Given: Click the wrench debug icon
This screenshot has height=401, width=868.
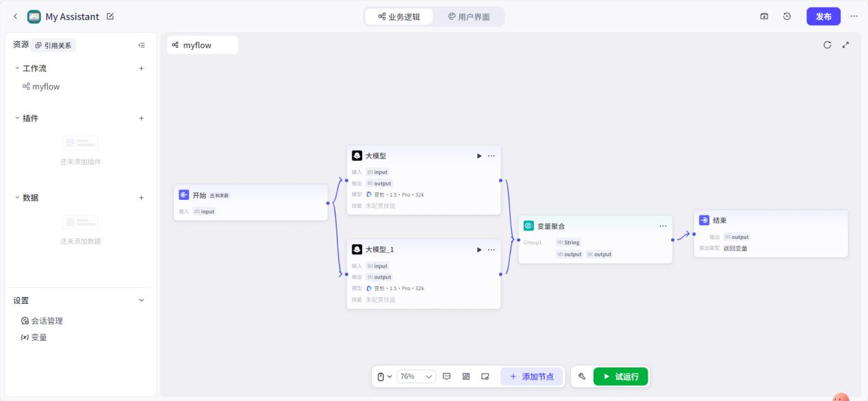Looking at the screenshot, I should point(582,376).
